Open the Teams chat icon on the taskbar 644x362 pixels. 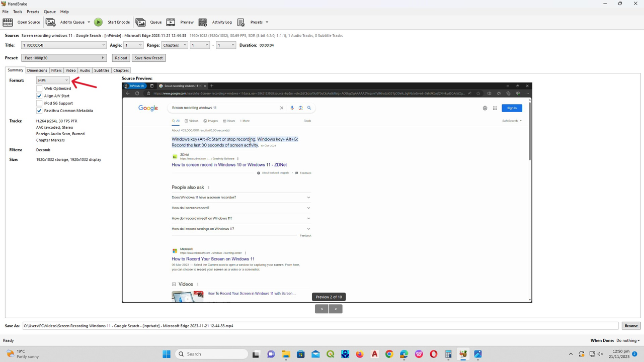[x=271, y=354]
